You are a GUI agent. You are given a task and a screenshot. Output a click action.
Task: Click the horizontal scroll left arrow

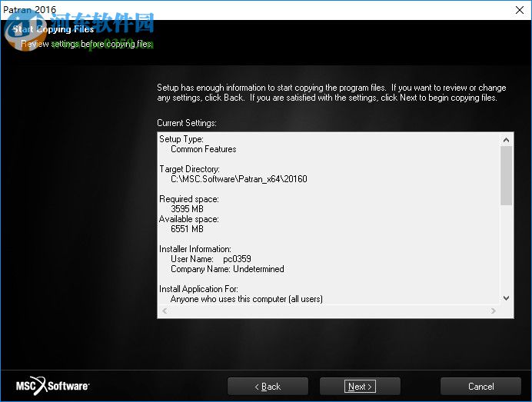tap(165, 311)
